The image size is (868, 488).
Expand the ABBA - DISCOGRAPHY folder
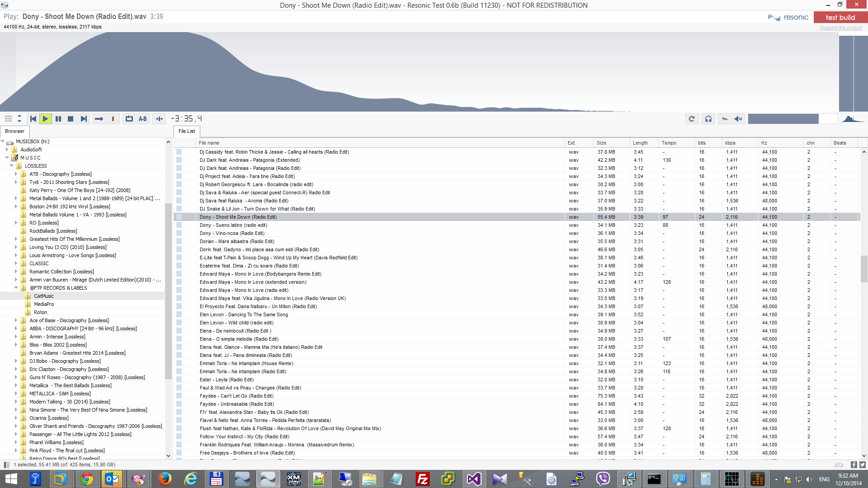tap(16, 328)
